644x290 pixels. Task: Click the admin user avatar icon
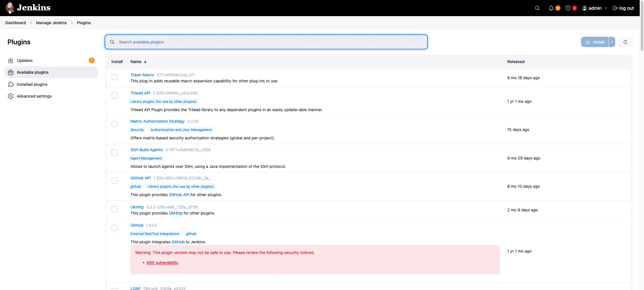click(584, 8)
